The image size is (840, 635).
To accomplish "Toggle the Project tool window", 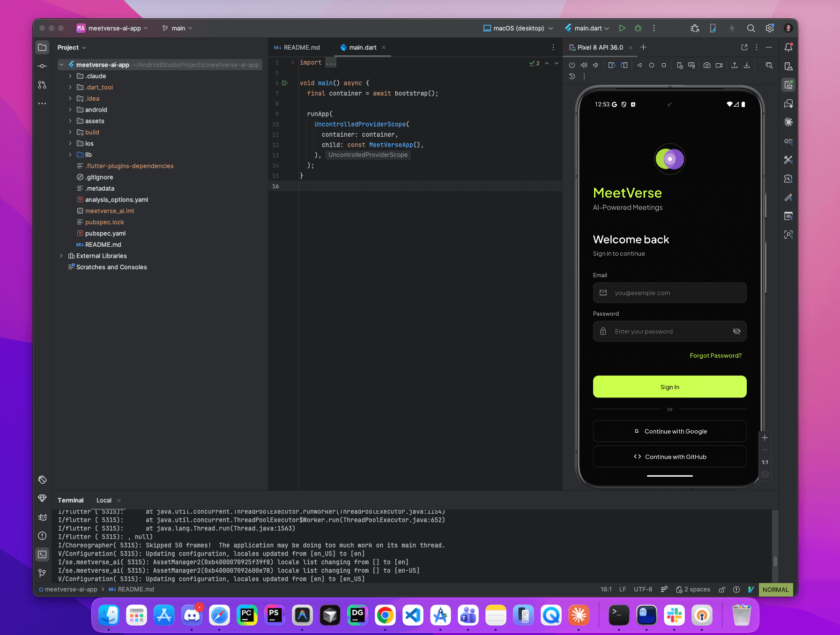I will click(42, 47).
